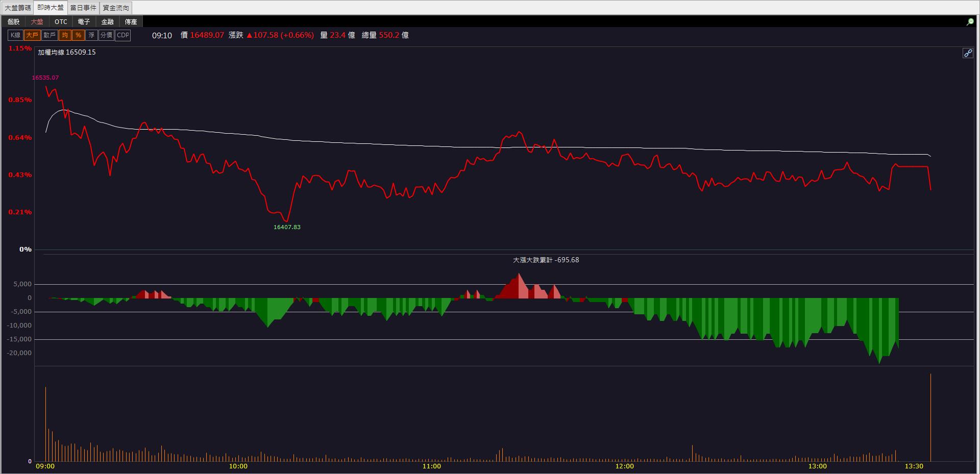Open the 資金流向 tab

[x=116, y=8]
